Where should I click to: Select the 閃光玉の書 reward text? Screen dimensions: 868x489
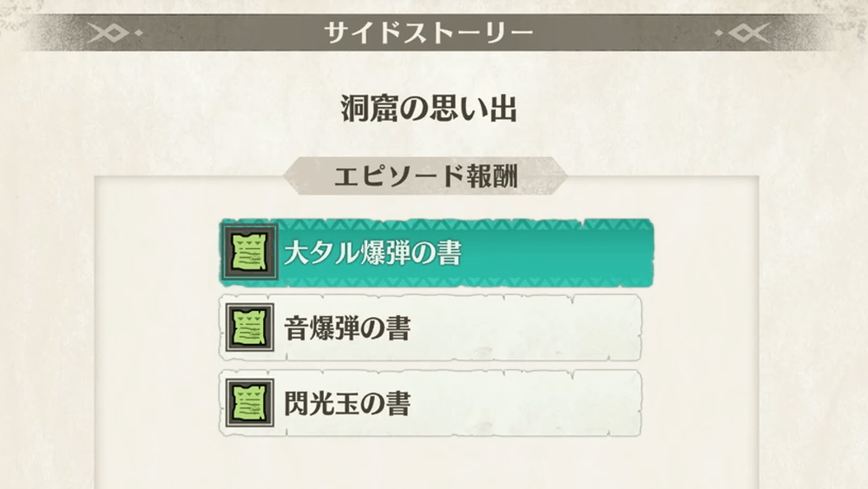point(347,404)
